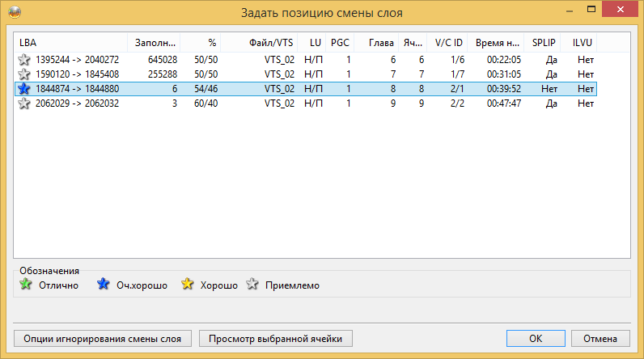This screenshot has height=359, width=644.
Task: Click the gray Приемлемо legend star
Action: [x=252, y=284]
